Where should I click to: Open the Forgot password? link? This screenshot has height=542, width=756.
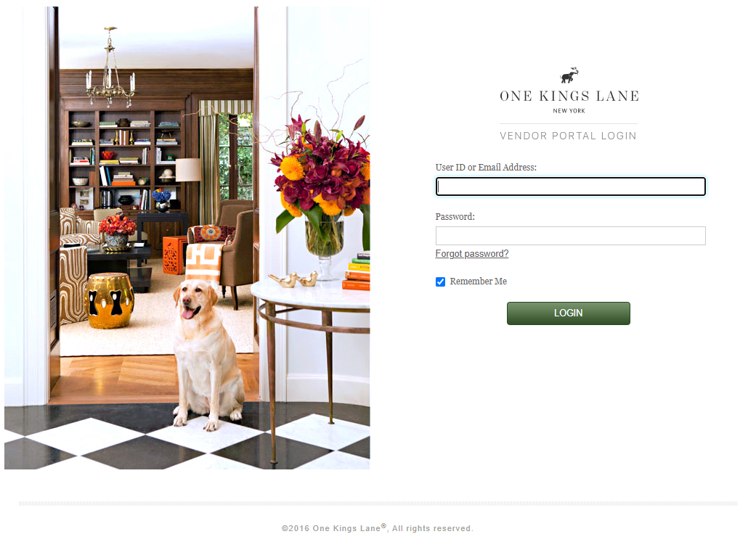point(471,253)
